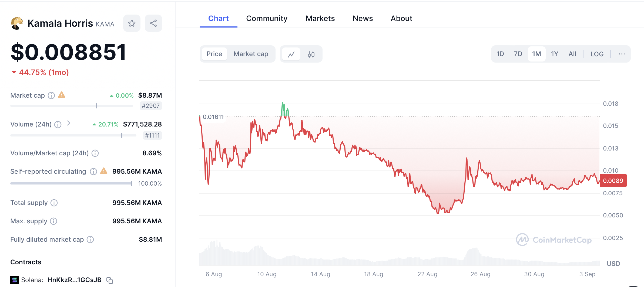Viewport: 644px width, 287px height.
Task: Add Kamala Horris to watchlist star
Action: [x=132, y=23]
